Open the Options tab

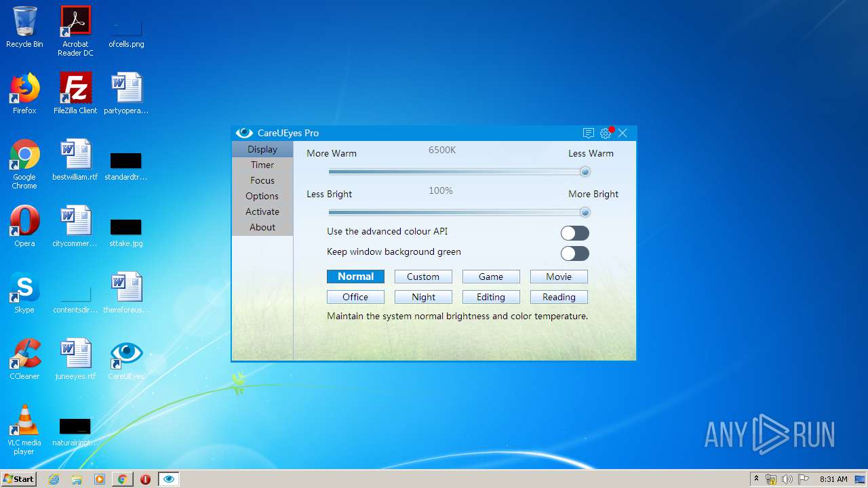point(262,196)
